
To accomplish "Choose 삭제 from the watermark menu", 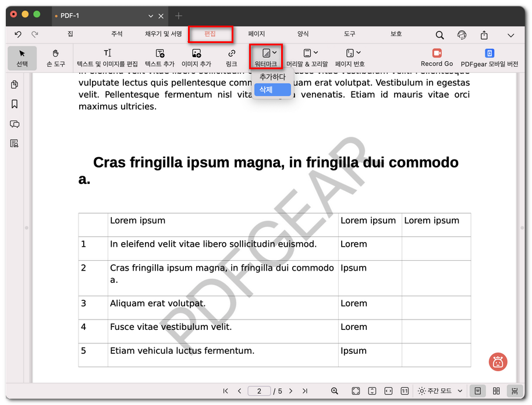I will (x=272, y=90).
